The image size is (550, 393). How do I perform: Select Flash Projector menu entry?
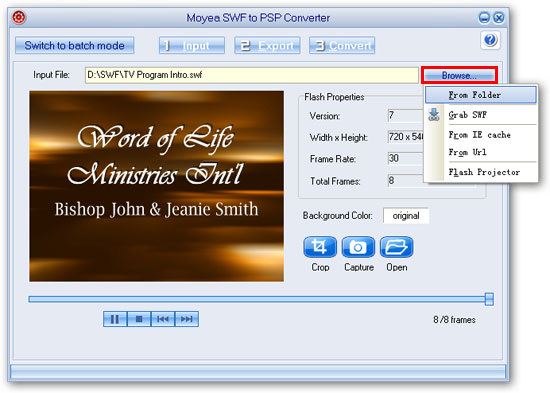click(481, 172)
